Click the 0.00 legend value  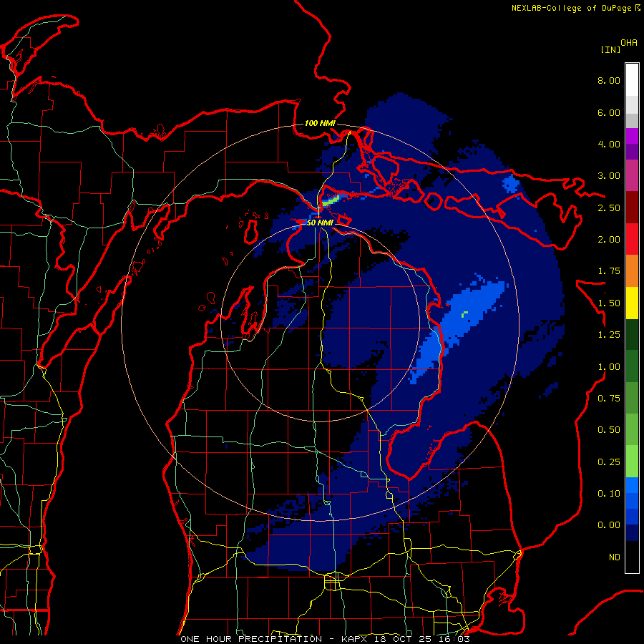[x=609, y=525]
